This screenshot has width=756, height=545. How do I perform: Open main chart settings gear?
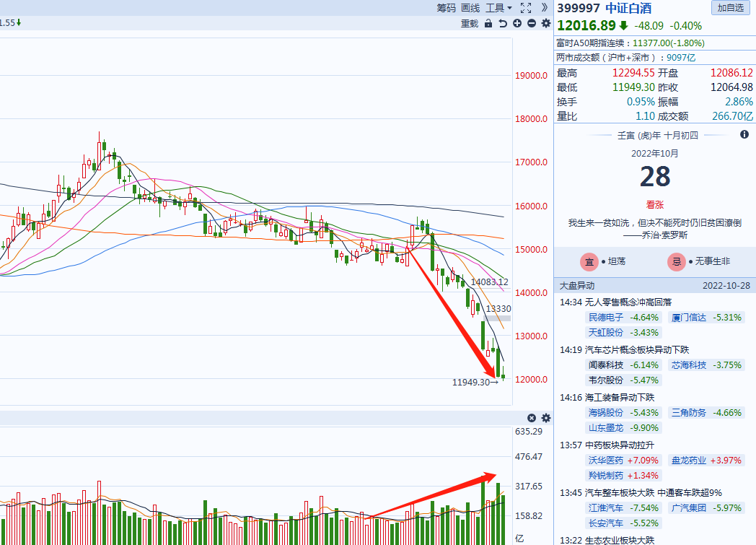pos(546,24)
